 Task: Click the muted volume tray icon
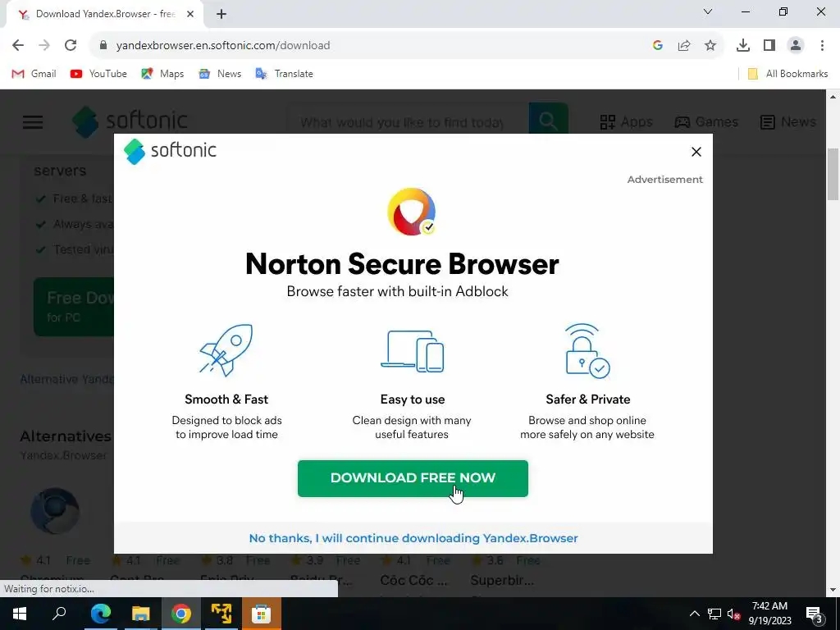coord(733,614)
